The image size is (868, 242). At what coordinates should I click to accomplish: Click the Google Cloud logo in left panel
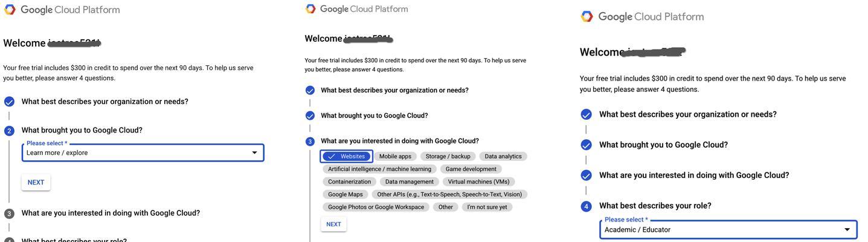[x=10, y=10]
